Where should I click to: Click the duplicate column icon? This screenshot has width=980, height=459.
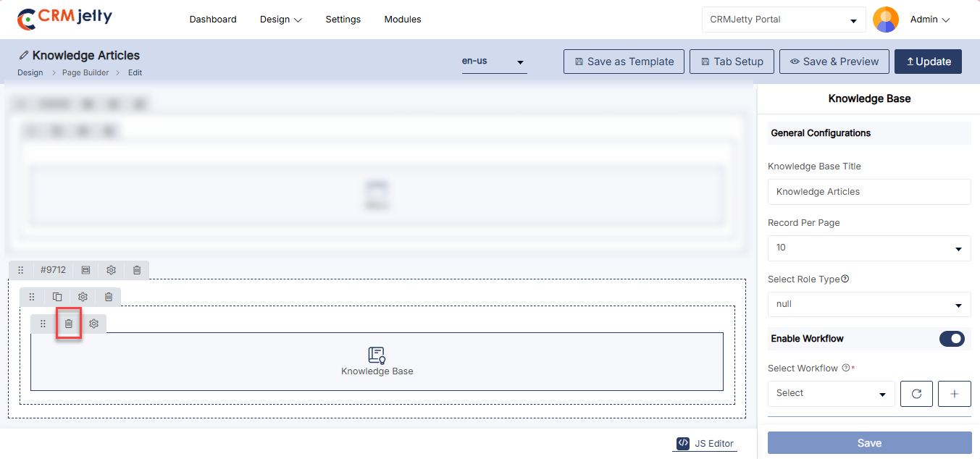tap(57, 297)
